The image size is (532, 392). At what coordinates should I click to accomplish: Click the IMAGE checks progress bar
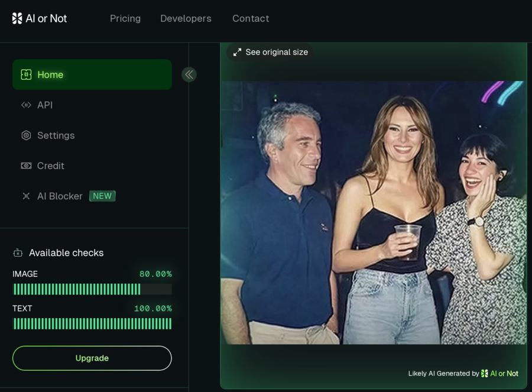pyautogui.click(x=92, y=289)
